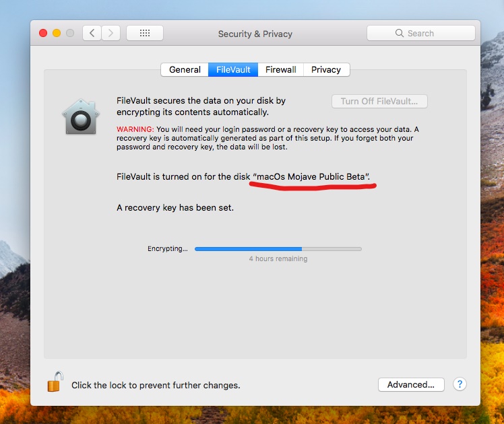Click the open padlock icon
This screenshot has width=504, height=424.
pos(55,382)
